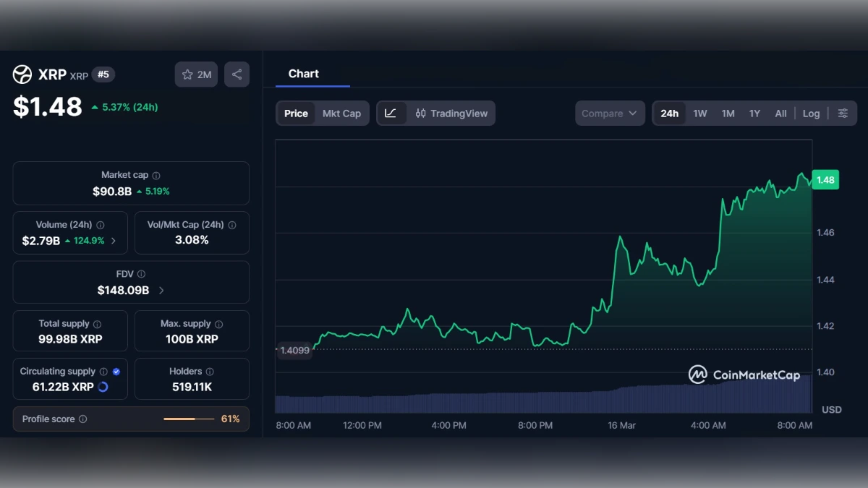Open chart settings sliders icon

pyautogui.click(x=843, y=113)
